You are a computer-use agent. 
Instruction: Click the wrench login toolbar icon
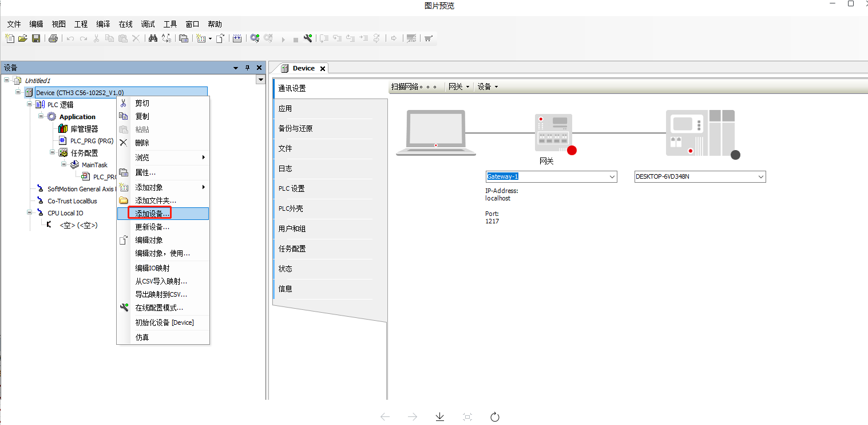308,38
